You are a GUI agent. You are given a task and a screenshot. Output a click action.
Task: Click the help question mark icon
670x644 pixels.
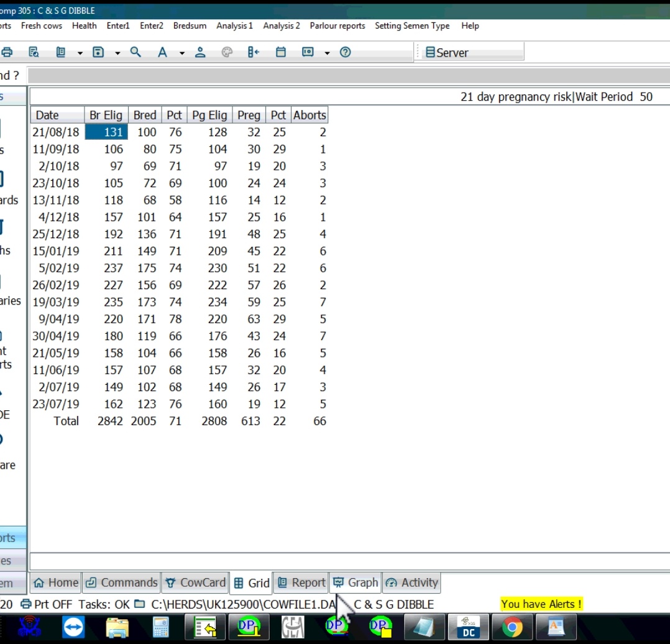coord(346,53)
